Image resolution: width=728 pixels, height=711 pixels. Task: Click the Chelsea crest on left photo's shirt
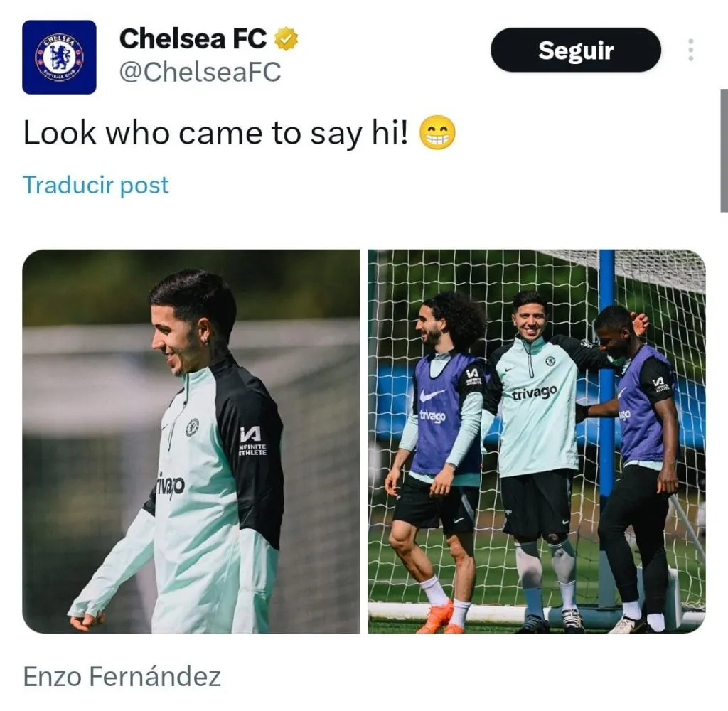192,427
